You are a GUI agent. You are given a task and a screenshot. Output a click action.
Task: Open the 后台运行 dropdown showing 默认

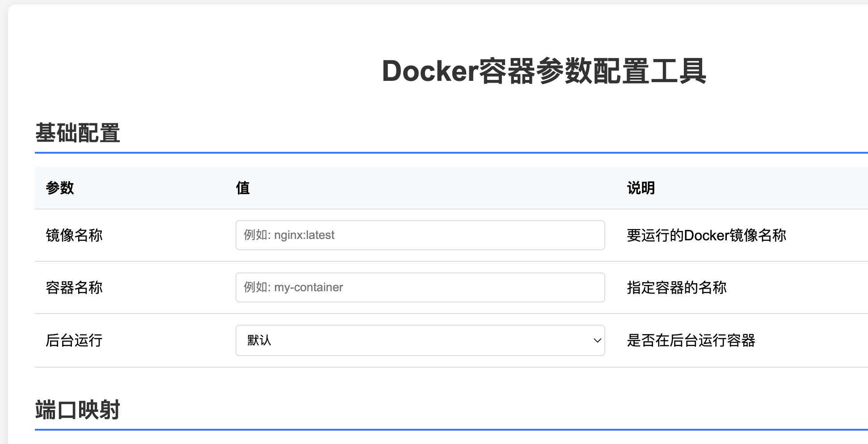(419, 340)
